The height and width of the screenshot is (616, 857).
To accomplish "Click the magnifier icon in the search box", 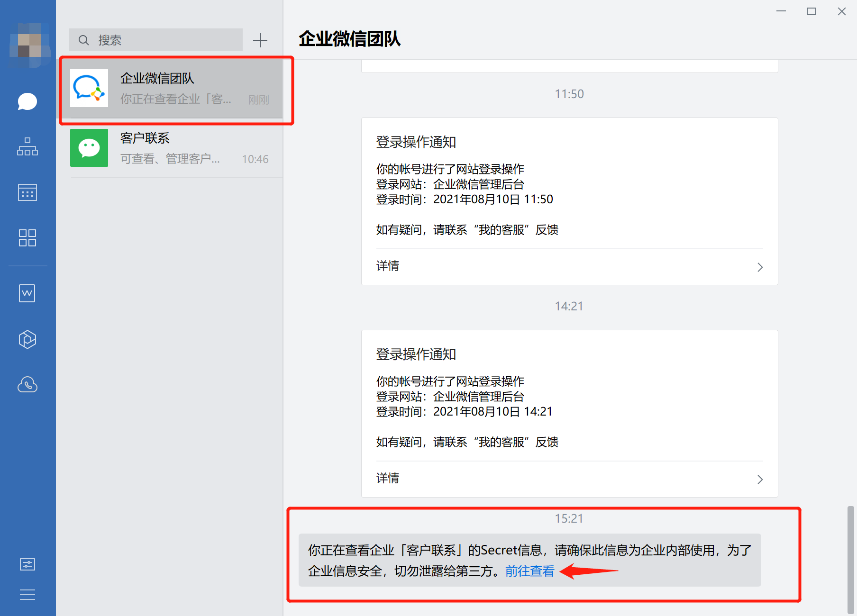I will 84,40.
